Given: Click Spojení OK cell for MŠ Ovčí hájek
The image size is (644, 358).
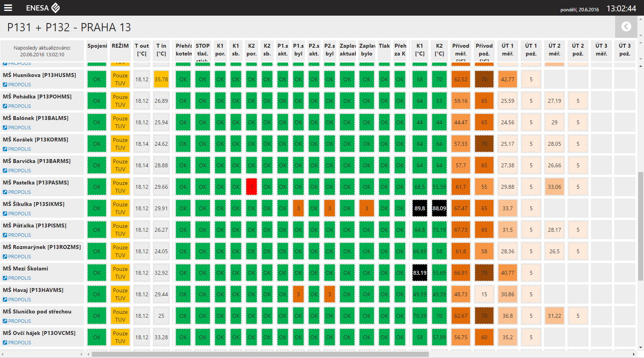Looking at the screenshot, I should point(97,337).
